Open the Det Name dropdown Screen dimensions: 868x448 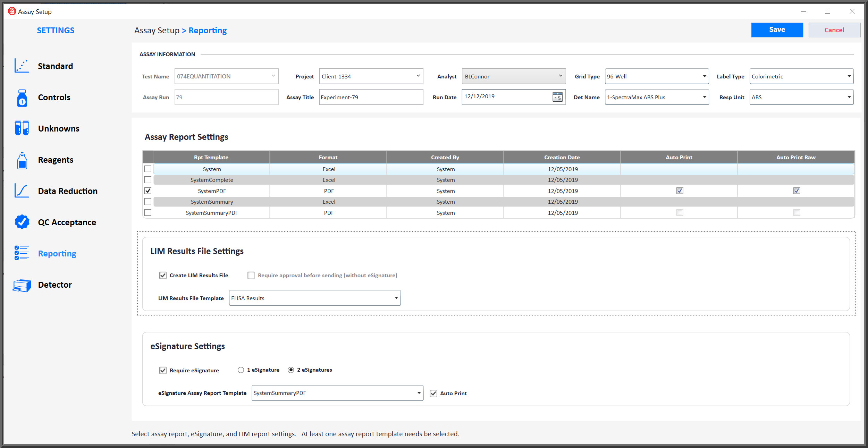(657, 97)
